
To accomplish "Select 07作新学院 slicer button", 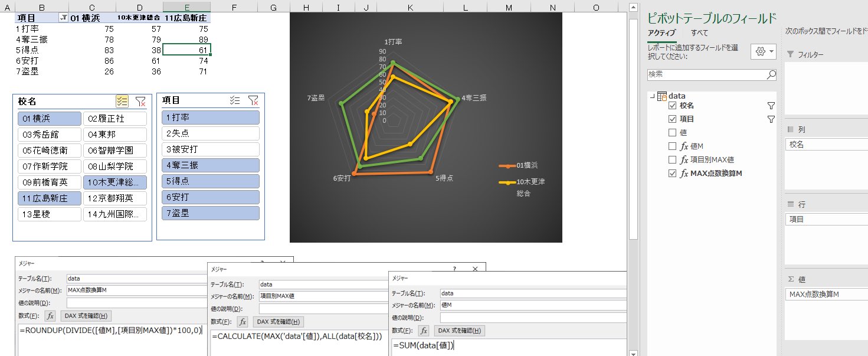I will 50,166.
